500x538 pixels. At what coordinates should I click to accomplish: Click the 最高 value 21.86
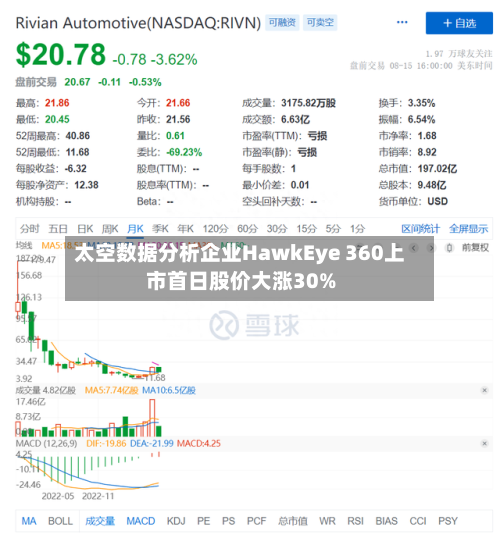click(57, 103)
